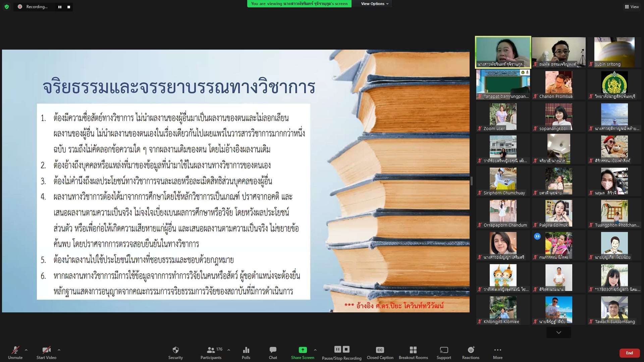The height and width of the screenshot is (362, 644).
Task: Click green Share Screen icon
Action: [303, 350]
